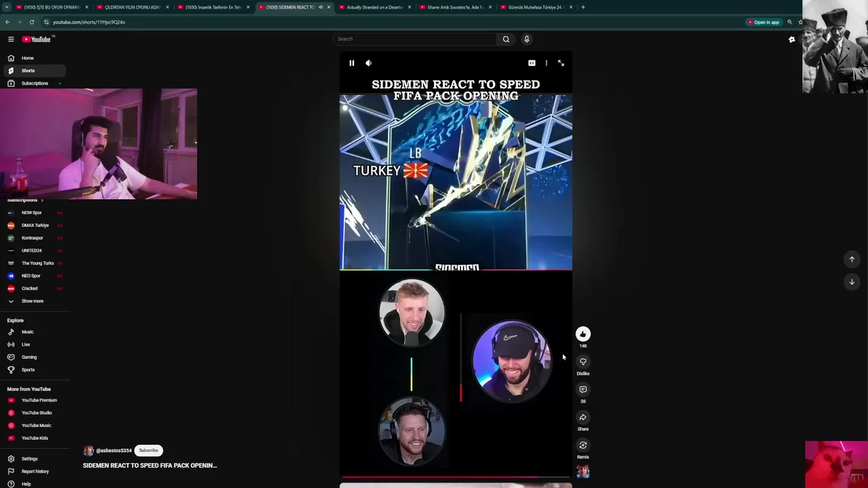This screenshot has width=868, height=488.
Task: Open YouTube Music link
Action: click(34, 426)
